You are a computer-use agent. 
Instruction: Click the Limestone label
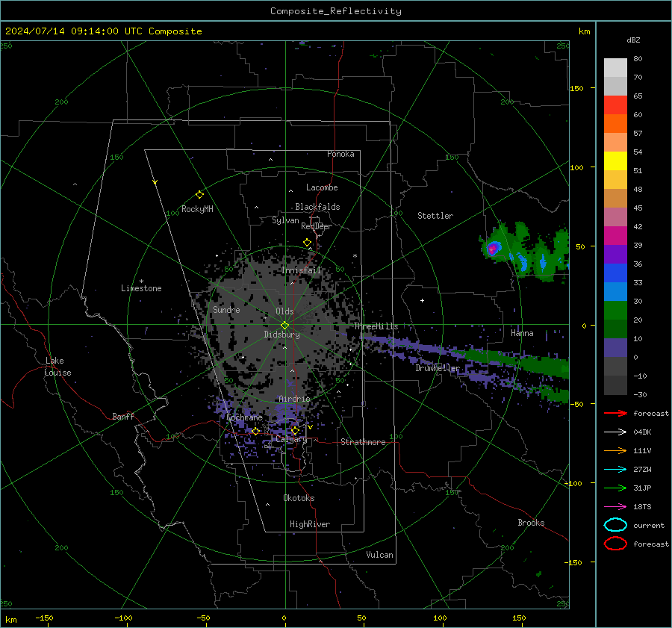click(x=141, y=288)
